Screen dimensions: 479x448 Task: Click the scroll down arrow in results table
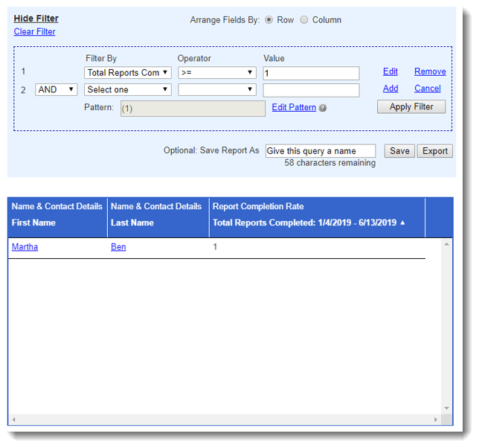pos(447,408)
